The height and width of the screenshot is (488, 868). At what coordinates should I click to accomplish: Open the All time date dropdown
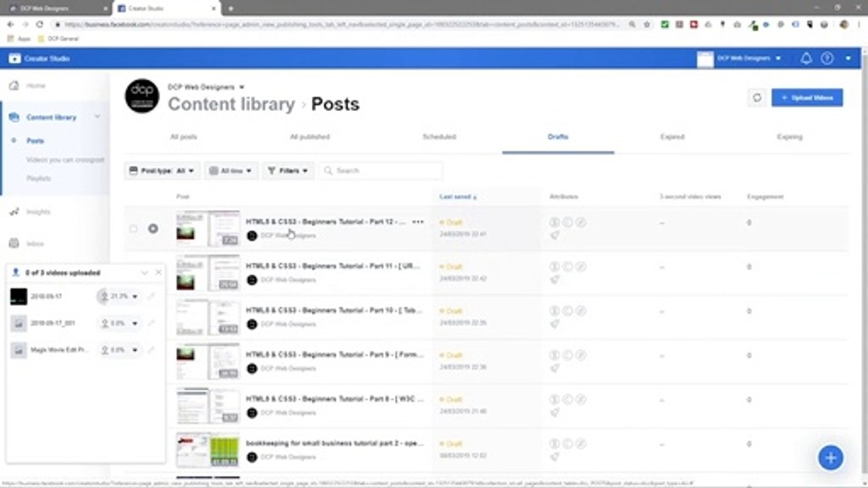coord(231,171)
